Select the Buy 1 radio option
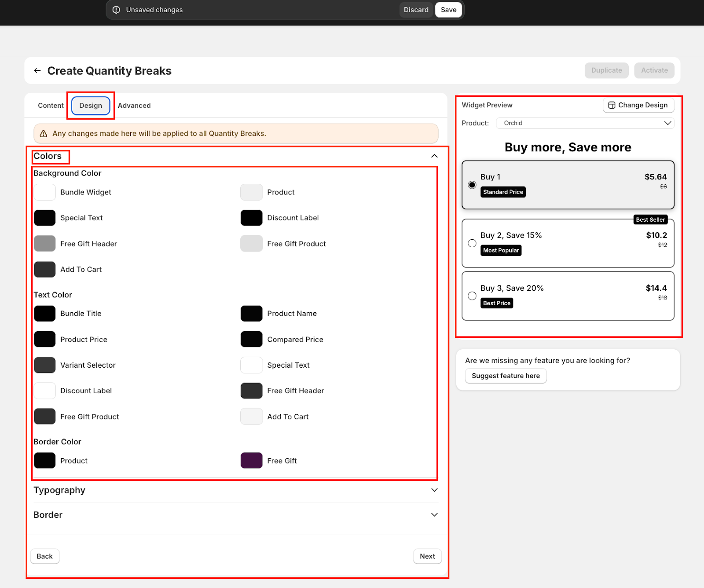 point(472,185)
